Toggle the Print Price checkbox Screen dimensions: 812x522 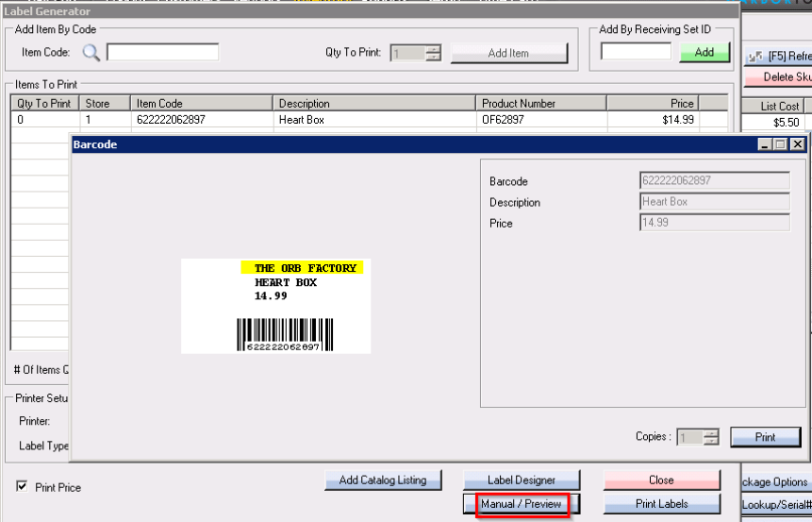click(x=22, y=486)
